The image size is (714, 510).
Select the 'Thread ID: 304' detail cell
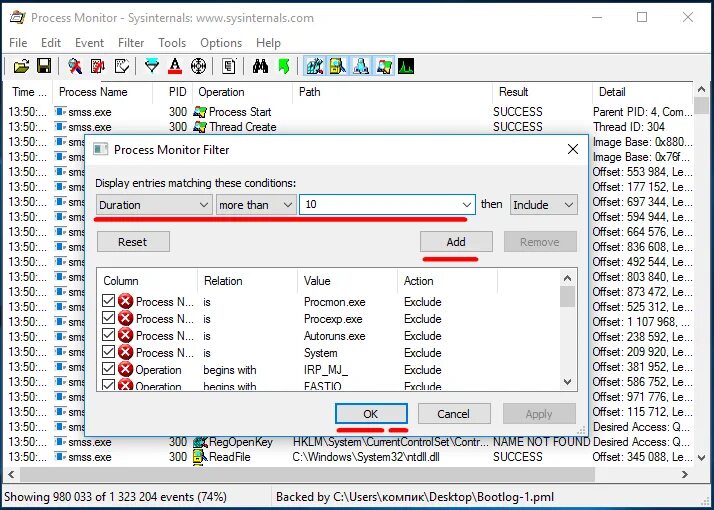[x=629, y=127]
